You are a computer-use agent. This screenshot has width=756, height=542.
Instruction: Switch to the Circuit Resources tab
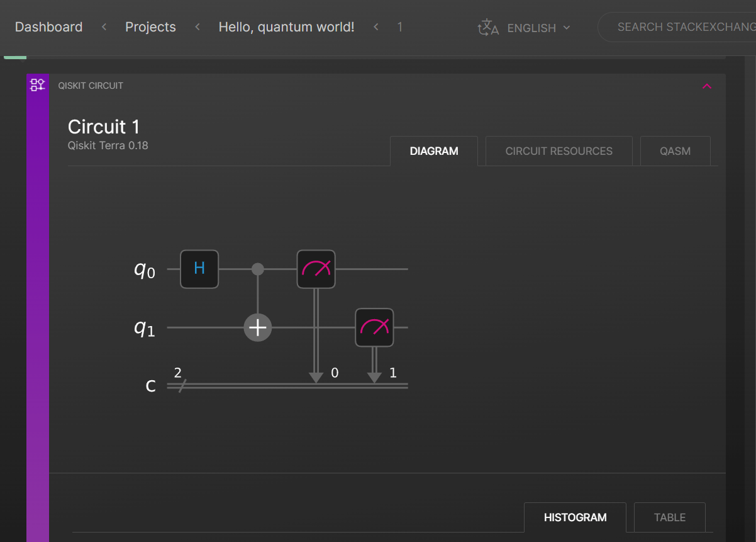tap(559, 151)
